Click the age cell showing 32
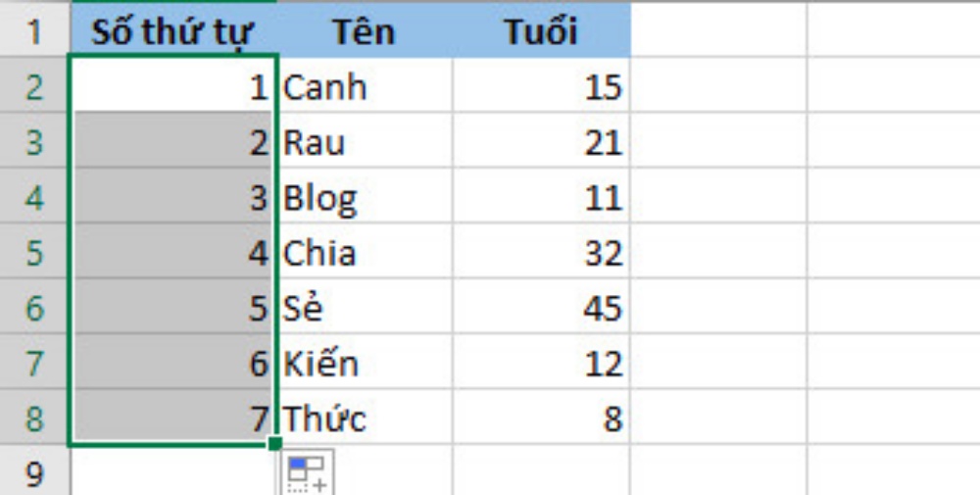This screenshot has width=980, height=495. pos(540,254)
